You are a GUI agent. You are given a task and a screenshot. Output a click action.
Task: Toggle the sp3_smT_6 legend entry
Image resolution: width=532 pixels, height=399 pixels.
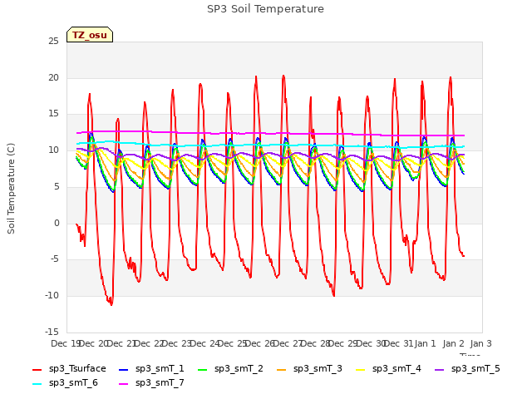pyautogui.click(x=65, y=383)
